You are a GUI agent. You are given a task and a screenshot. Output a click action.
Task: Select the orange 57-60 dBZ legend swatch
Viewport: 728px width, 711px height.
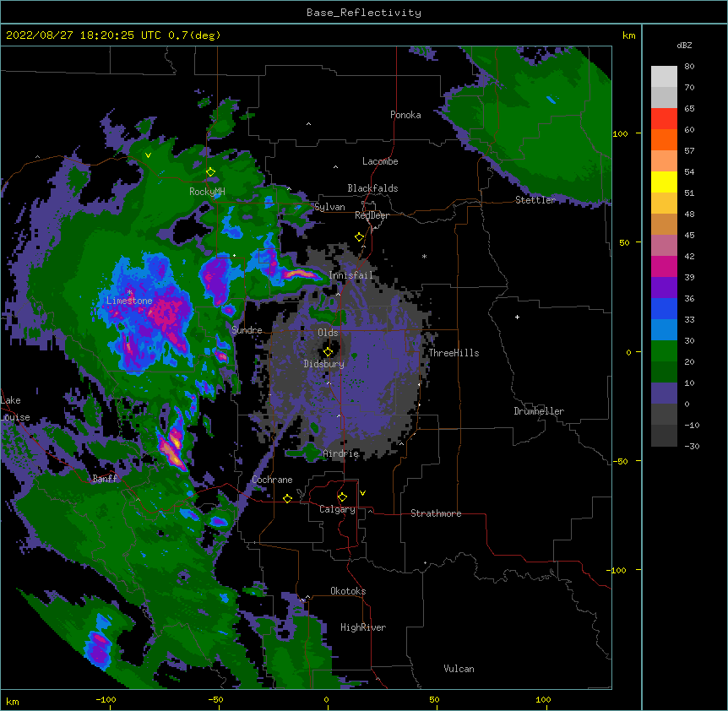point(664,139)
